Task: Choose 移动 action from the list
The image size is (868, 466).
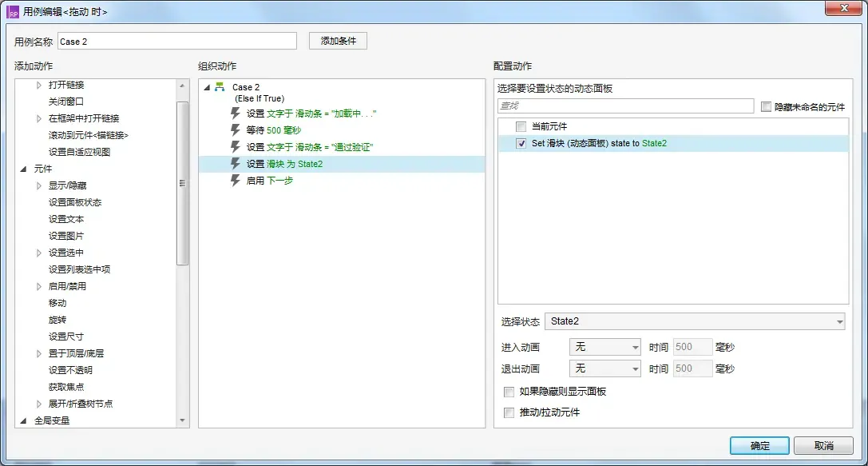Action: point(57,303)
